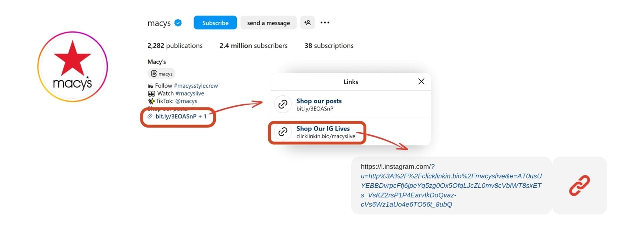Open the Threads macys badge
Viewport: 644px width, 228px height.
[x=162, y=74]
